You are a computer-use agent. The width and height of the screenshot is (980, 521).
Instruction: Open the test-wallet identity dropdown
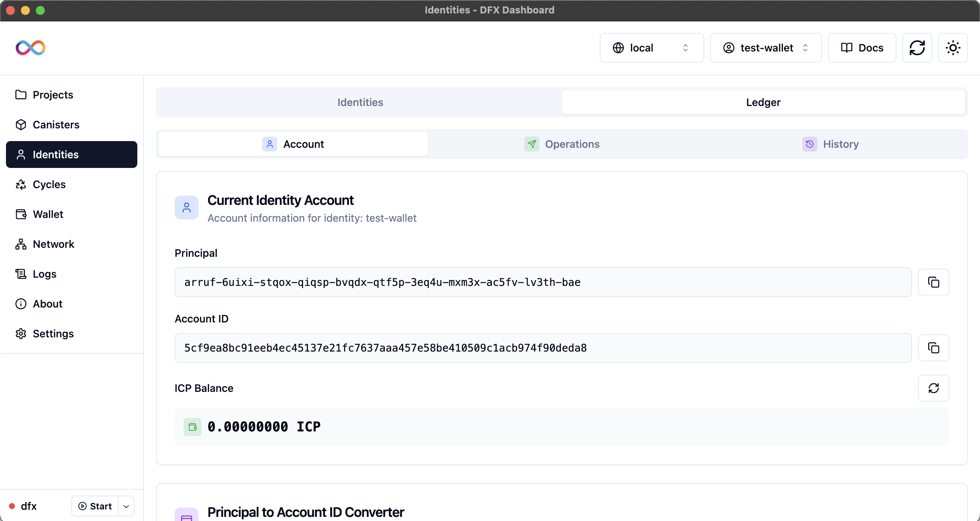(x=765, y=47)
